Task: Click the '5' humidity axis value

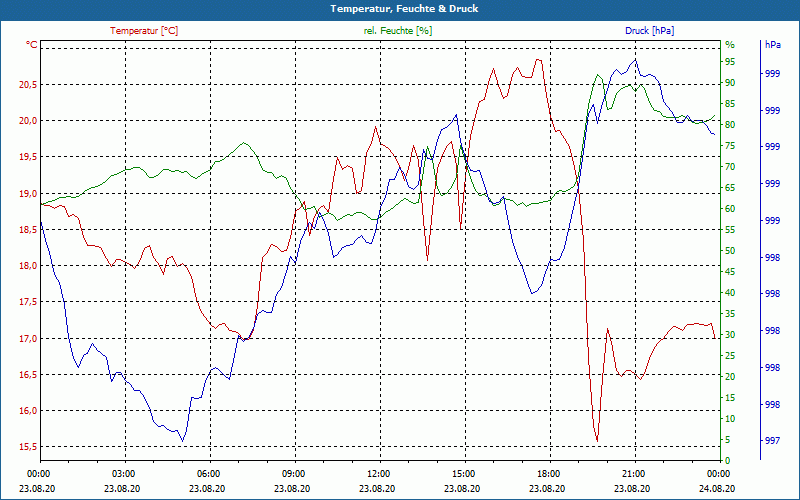Action: (x=728, y=440)
